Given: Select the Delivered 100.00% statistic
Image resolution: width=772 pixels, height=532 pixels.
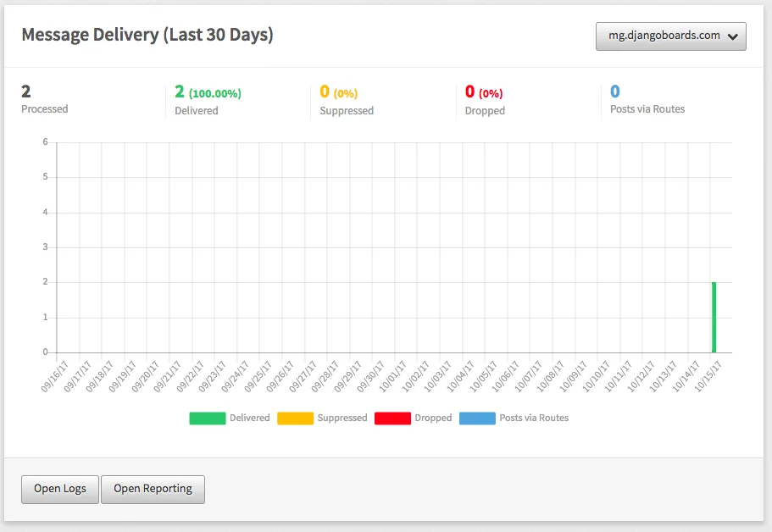Looking at the screenshot, I should pyautogui.click(x=208, y=100).
